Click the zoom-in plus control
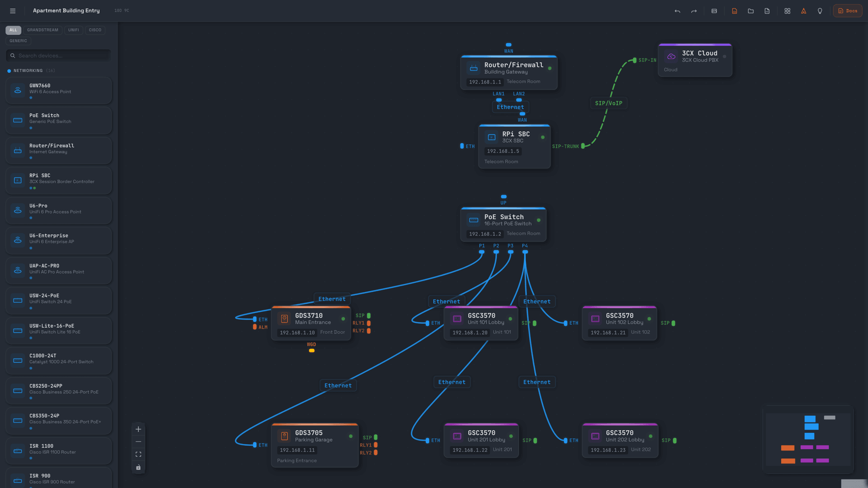Viewport: 868px width, 488px height. click(138, 429)
